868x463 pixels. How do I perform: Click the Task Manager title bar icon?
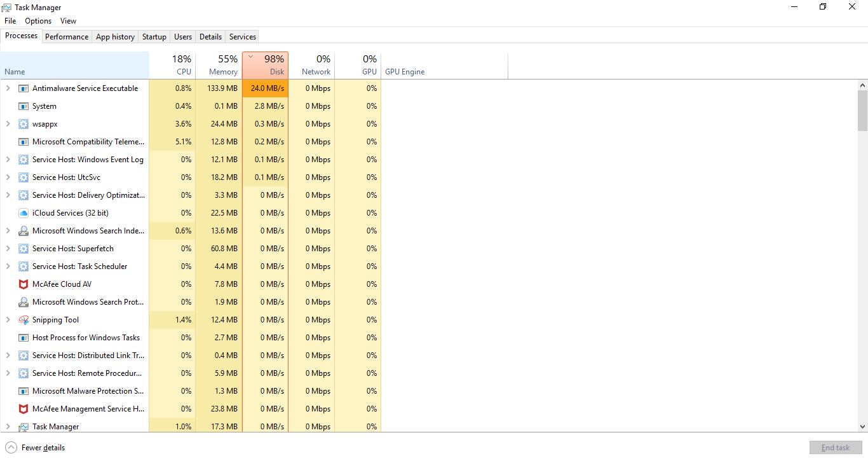(x=7, y=7)
